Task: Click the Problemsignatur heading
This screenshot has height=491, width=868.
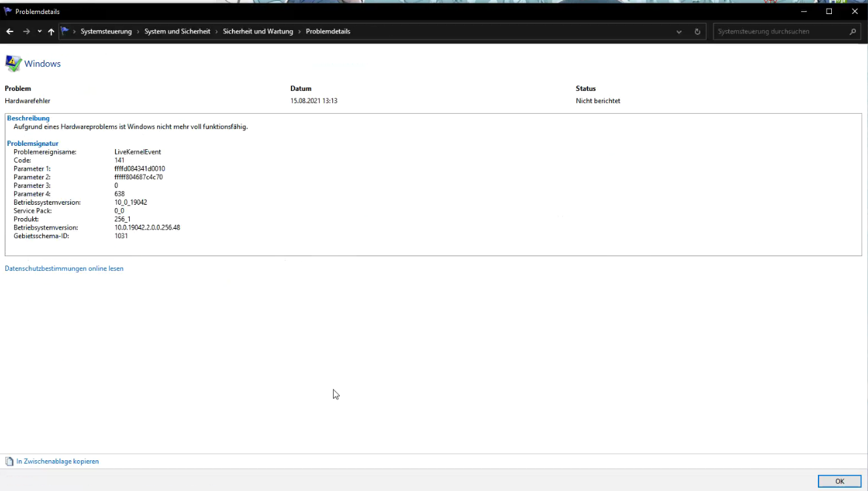Action: coord(33,143)
